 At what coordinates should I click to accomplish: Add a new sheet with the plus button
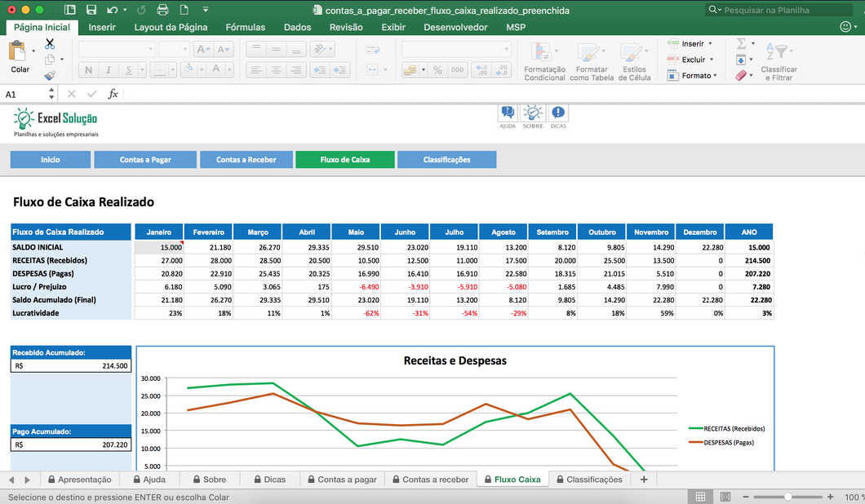644,480
